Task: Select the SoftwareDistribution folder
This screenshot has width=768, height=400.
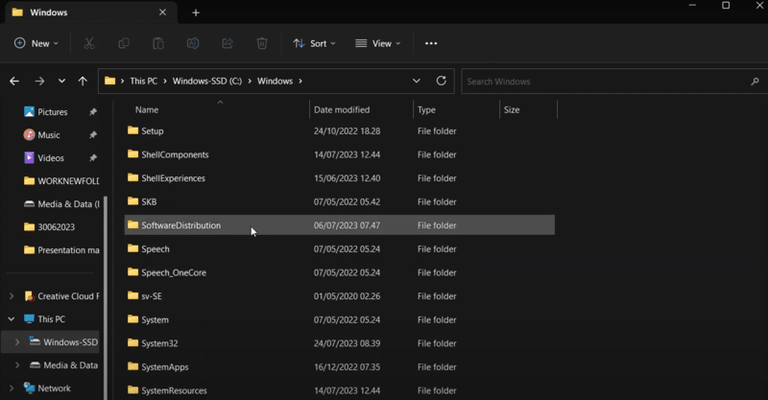Action: coord(181,226)
